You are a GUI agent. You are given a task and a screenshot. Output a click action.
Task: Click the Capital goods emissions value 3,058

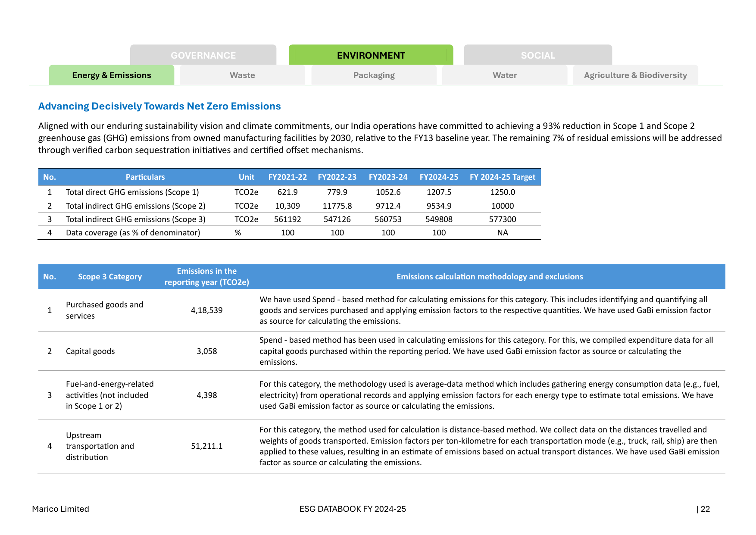click(x=207, y=351)
